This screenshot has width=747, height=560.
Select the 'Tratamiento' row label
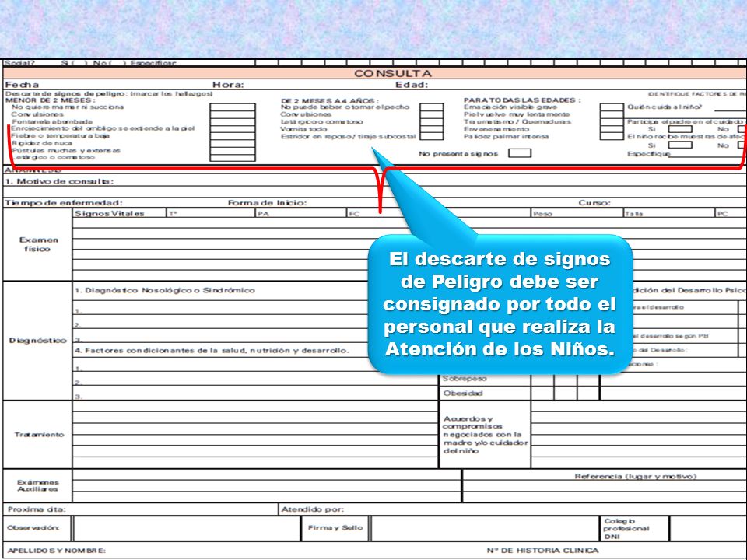(x=39, y=435)
